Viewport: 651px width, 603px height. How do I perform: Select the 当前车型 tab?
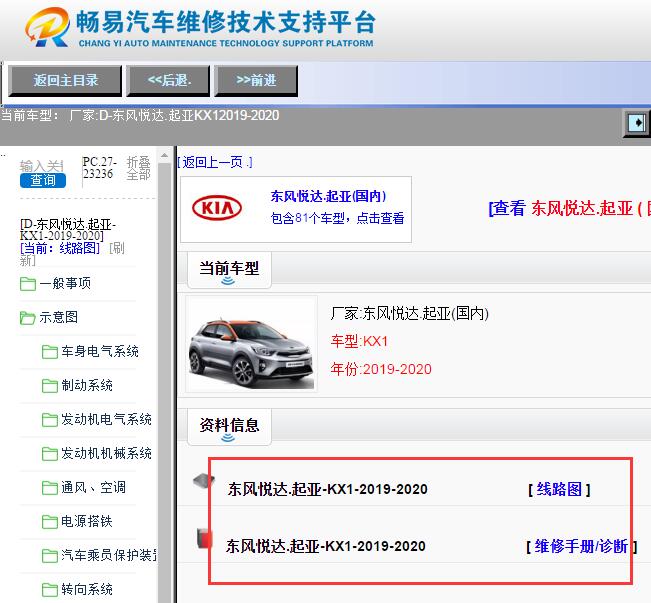229,270
